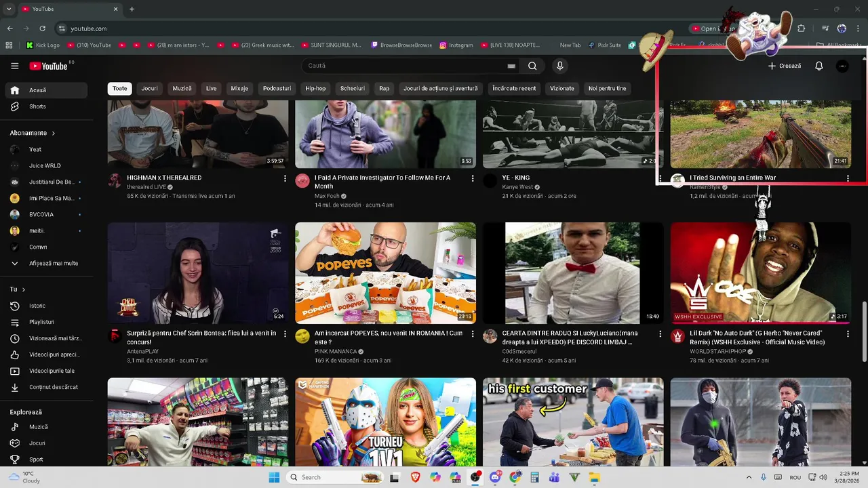Open options menu for HIGHMAN x THEREALRED

285,178
